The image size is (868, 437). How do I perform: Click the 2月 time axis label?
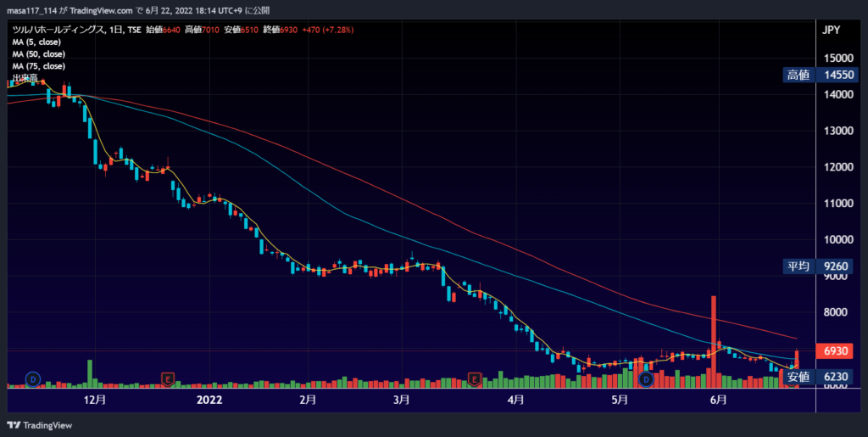309,400
